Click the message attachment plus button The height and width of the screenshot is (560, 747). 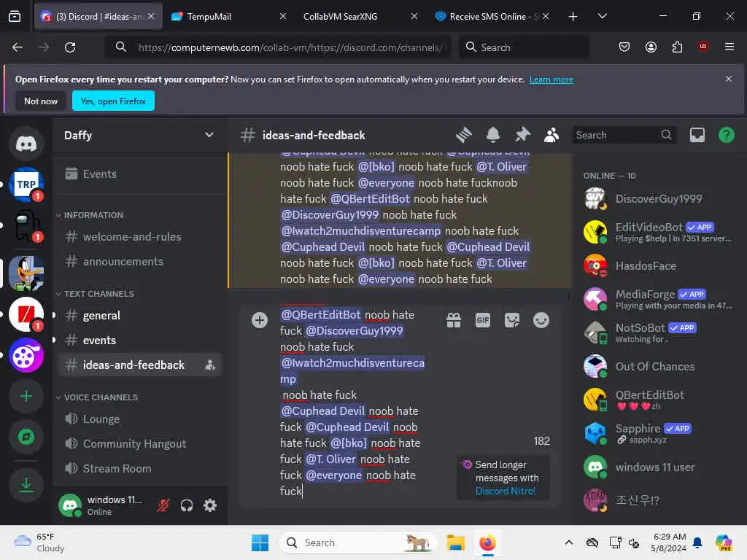tap(260, 321)
